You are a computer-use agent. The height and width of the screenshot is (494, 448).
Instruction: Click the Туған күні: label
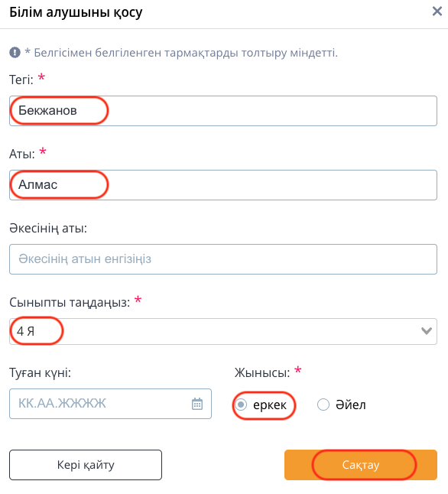tap(40, 372)
